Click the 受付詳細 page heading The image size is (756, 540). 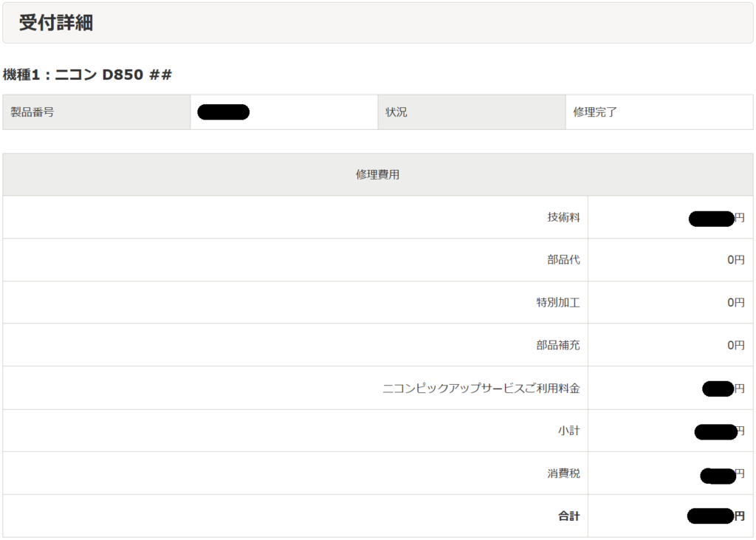click(56, 23)
